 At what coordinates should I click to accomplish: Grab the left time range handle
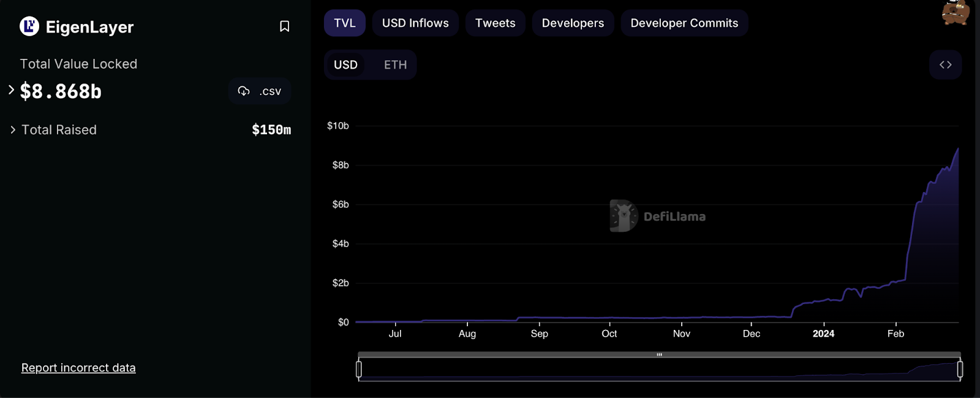coord(359,369)
